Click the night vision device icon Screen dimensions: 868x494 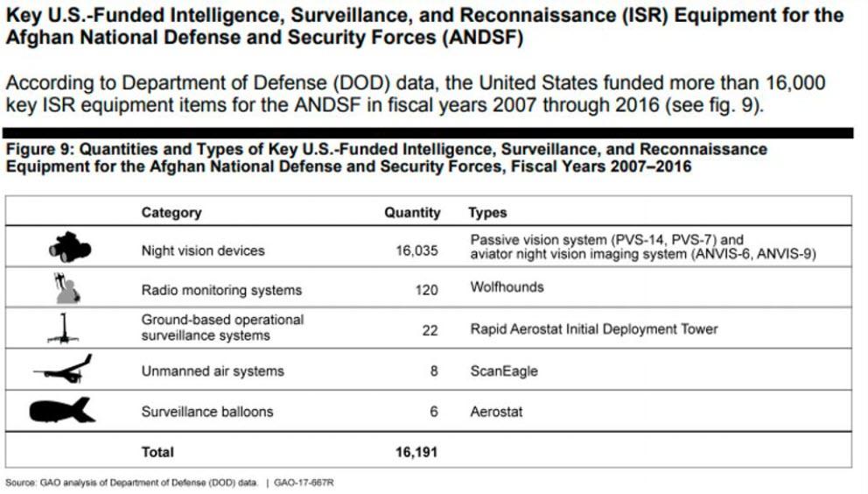(70, 250)
